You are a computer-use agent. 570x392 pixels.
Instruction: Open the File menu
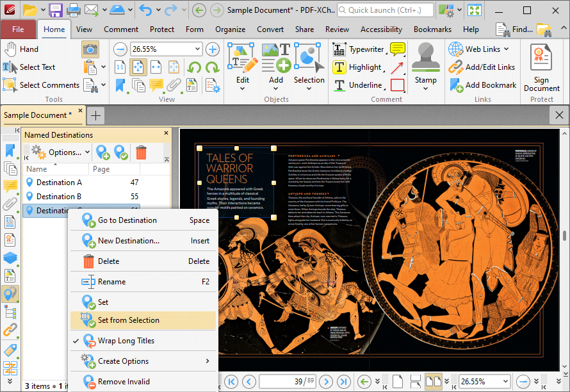pyautogui.click(x=18, y=29)
